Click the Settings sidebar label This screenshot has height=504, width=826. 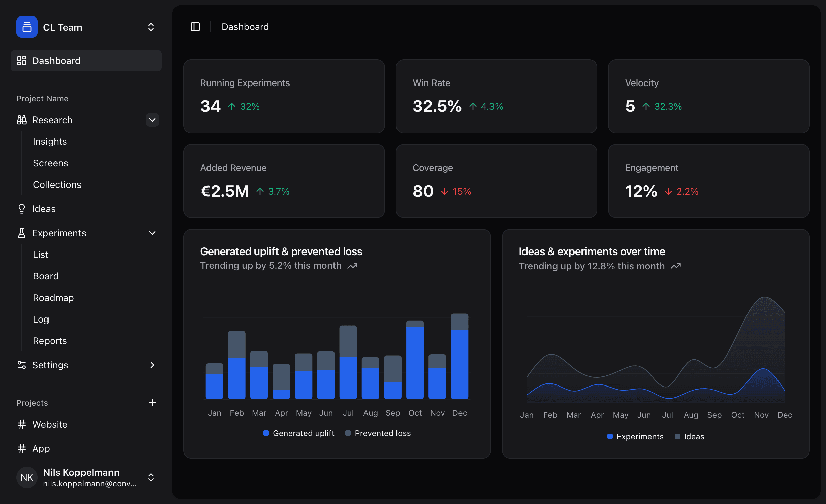coord(50,365)
